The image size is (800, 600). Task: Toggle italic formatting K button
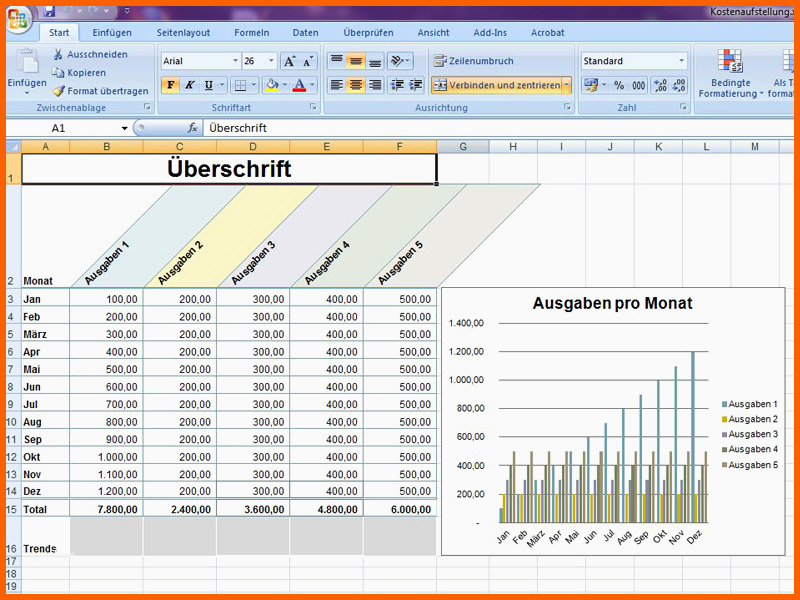[190, 86]
